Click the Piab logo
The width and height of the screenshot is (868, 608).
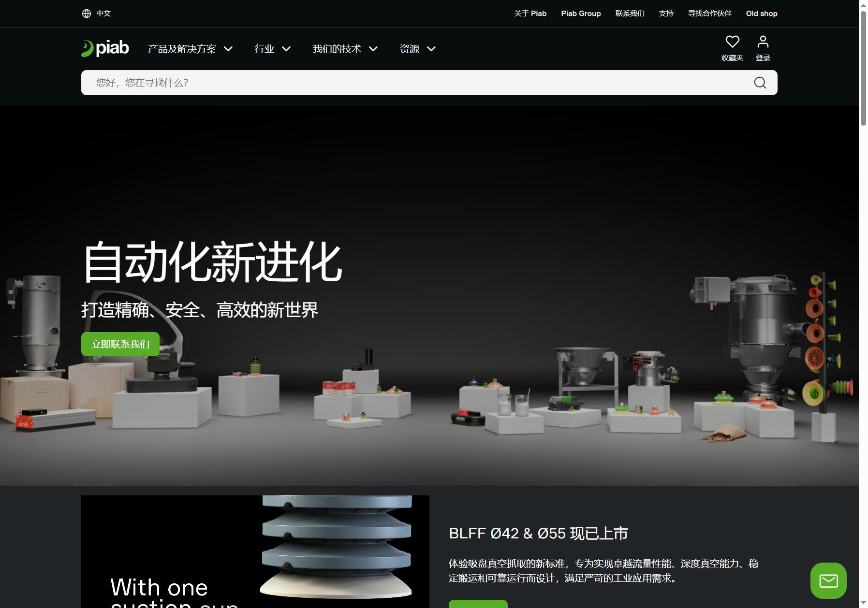(x=105, y=48)
